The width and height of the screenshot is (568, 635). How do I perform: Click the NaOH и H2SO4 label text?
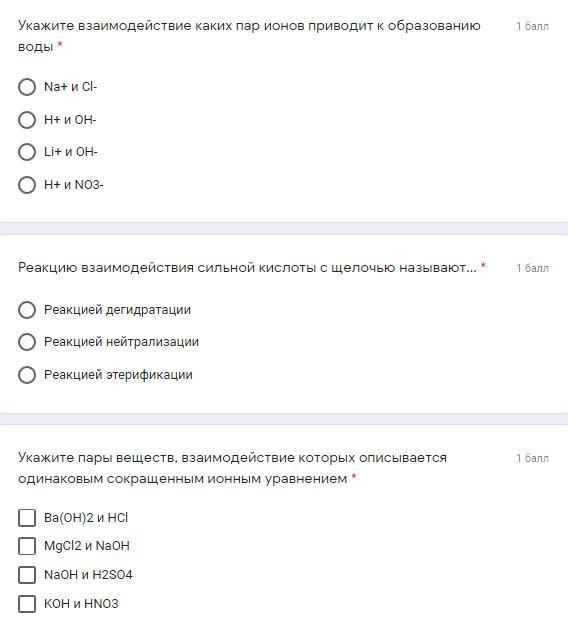coord(88,575)
